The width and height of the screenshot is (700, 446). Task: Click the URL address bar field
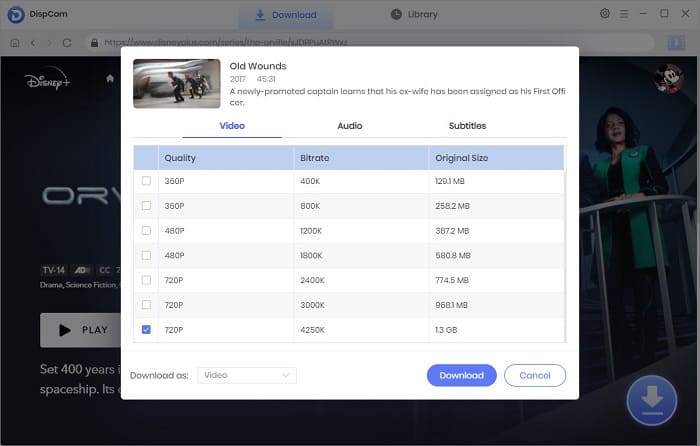click(370, 43)
